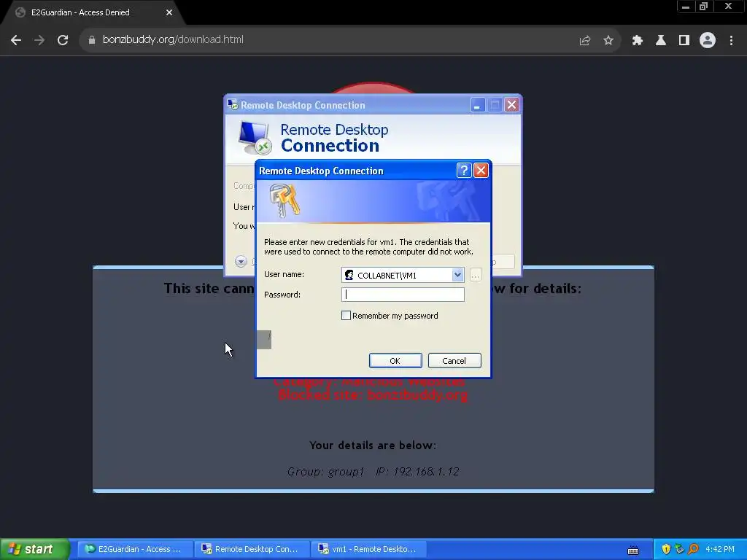Minimize the outer Remote Desktop Connection window
The image size is (747, 560).
[477, 105]
